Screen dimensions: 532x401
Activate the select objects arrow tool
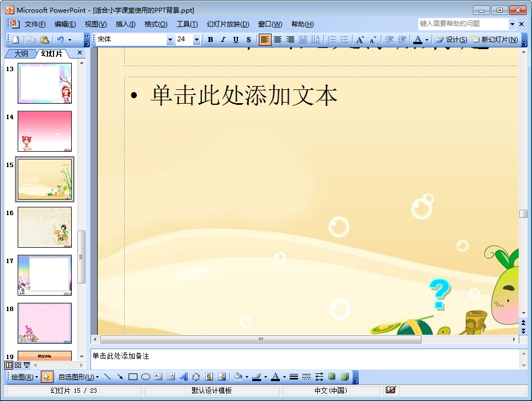pyautogui.click(x=47, y=377)
